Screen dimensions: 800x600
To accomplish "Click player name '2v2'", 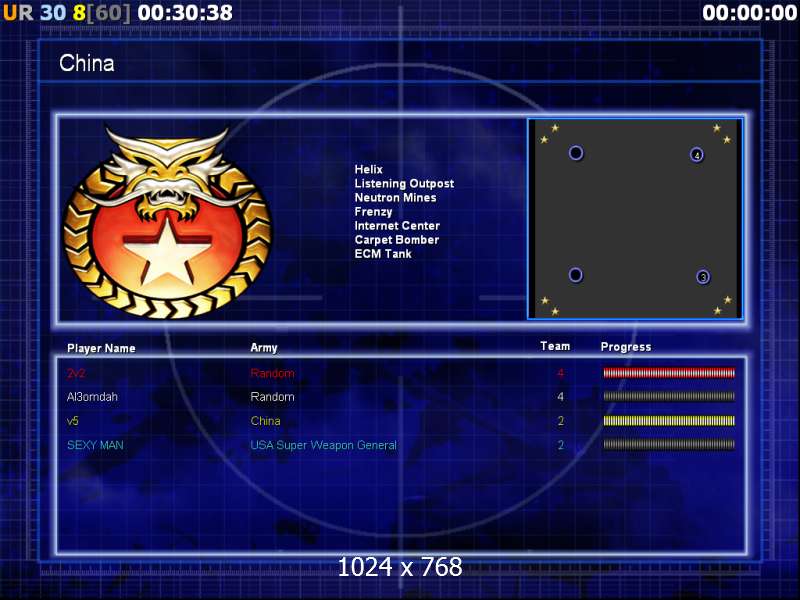I will (x=76, y=373).
